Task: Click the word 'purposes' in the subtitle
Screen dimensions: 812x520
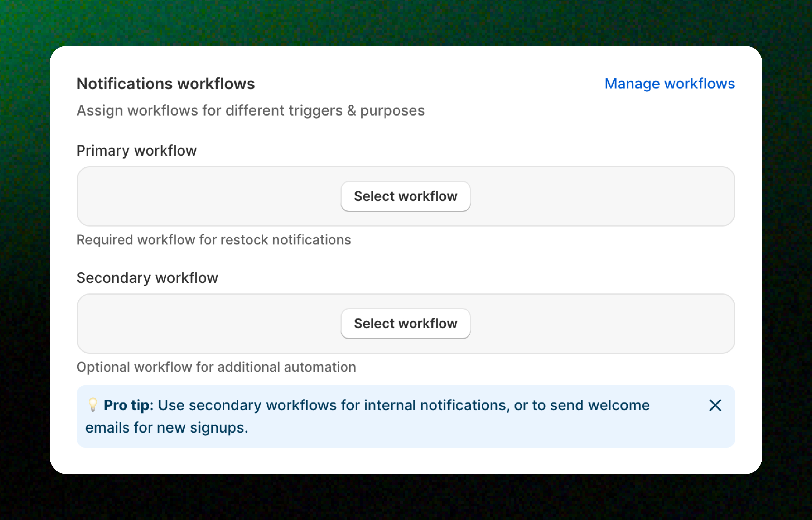Action: (x=392, y=111)
